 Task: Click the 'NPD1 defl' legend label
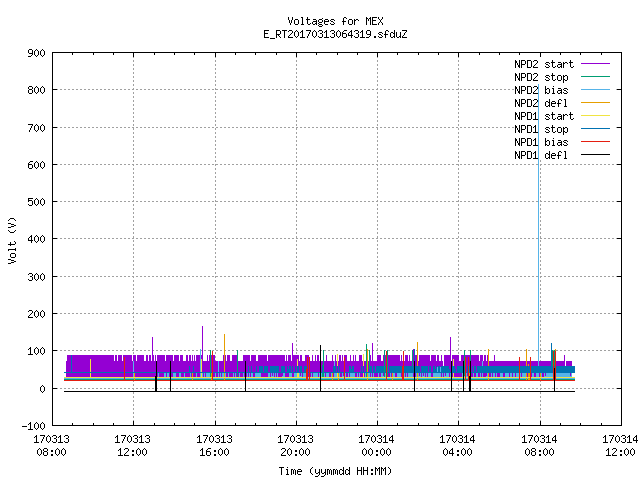point(541,155)
